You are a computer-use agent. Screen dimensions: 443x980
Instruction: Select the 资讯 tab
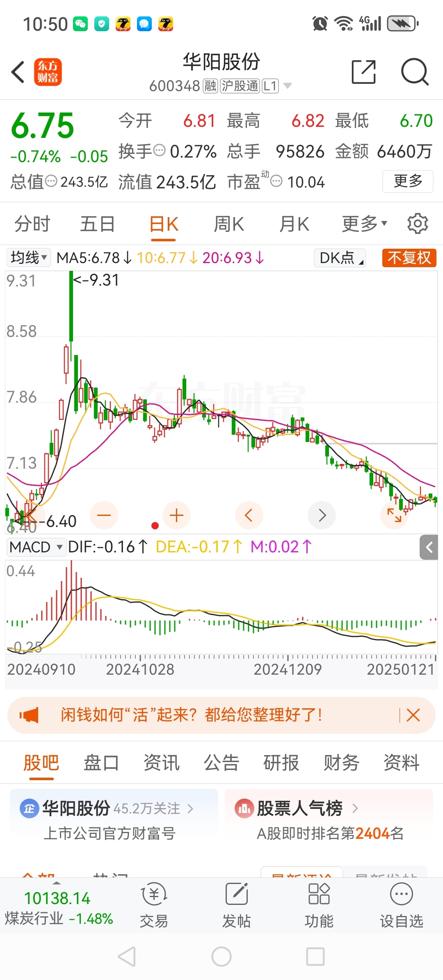point(162,763)
